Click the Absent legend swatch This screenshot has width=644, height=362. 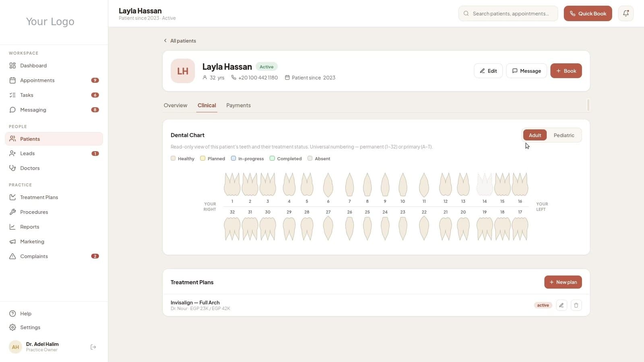310,158
